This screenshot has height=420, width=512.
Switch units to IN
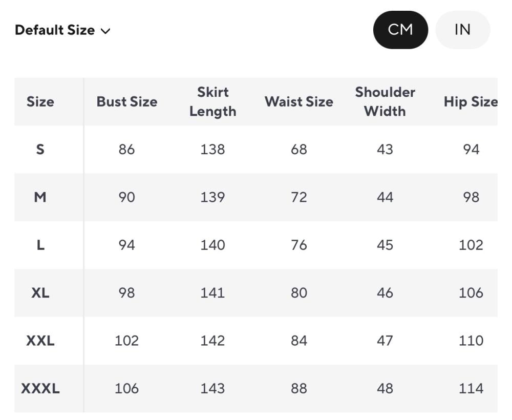pyautogui.click(x=462, y=30)
